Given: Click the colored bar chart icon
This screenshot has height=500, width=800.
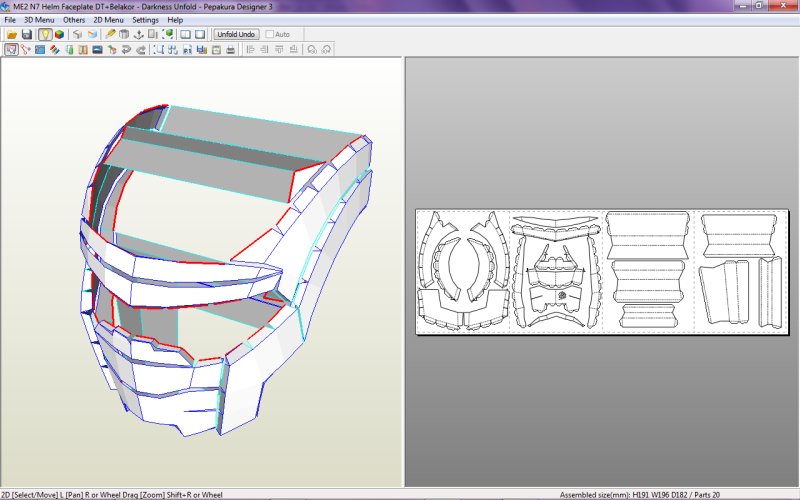Looking at the screenshot, I should pos(202,49).
